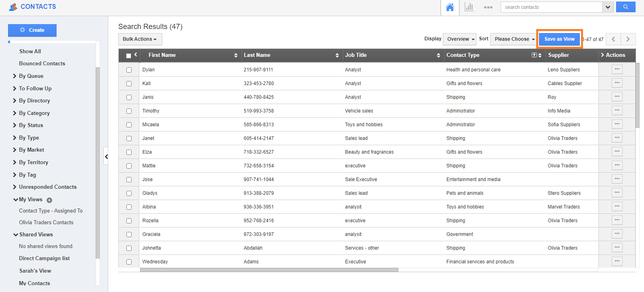
Task: Open Olivia Traders Contacts view
Action: pos(46,222)
